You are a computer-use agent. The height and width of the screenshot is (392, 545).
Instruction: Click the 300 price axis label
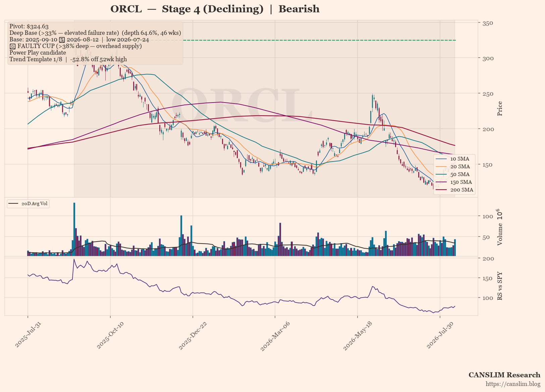[488, 58]
